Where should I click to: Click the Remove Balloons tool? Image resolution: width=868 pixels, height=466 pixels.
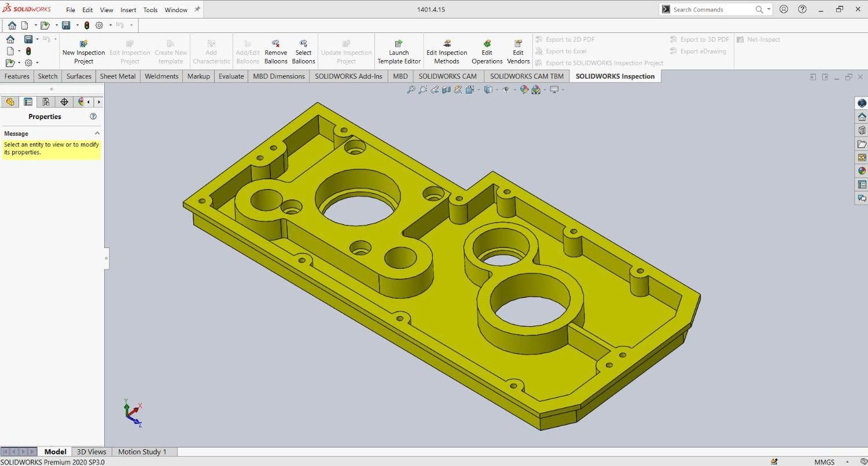(275, 52)
